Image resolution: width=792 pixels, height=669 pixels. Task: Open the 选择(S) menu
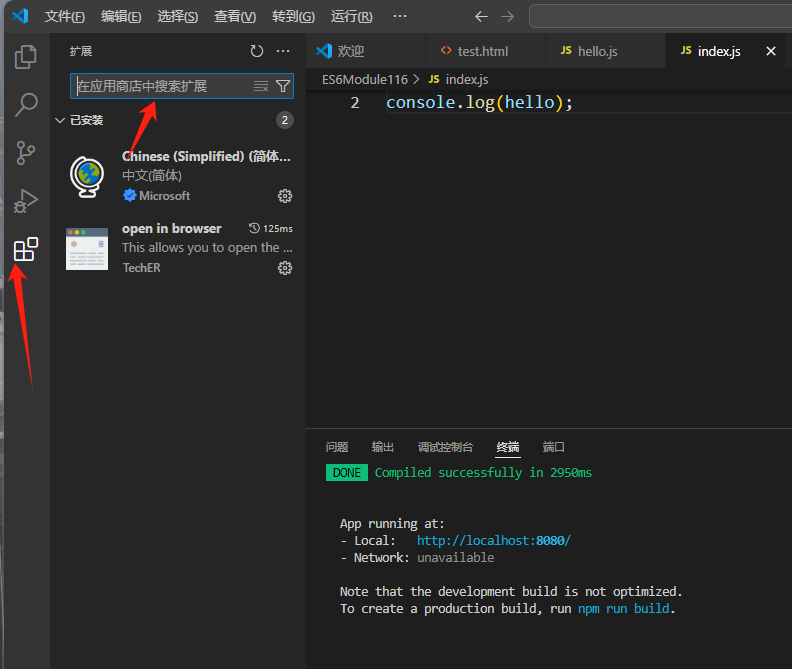coord(177,17)
